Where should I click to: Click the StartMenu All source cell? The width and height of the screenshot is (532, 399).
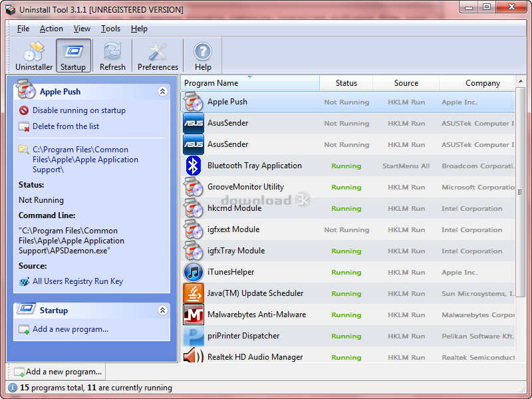click(x=406, y=166)
